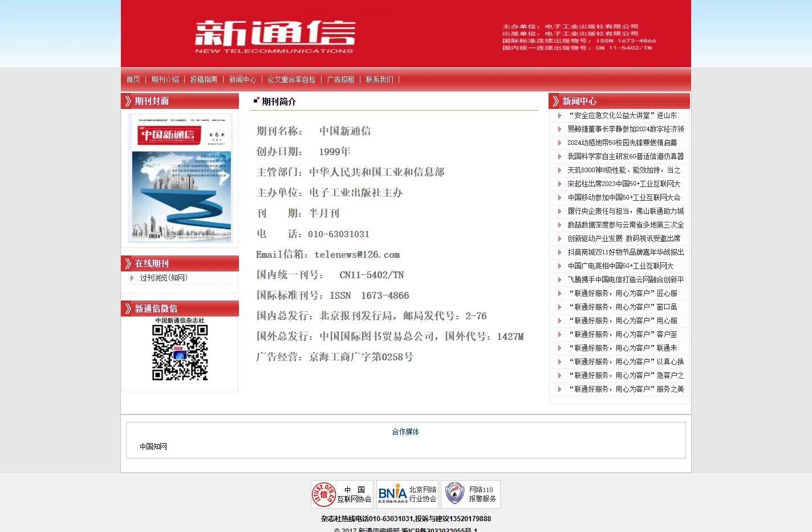The height and width of the screenshot is (532, 812).
Task: Open news 联通好服务,用心为客户 客户至
Action: point(622,334)
